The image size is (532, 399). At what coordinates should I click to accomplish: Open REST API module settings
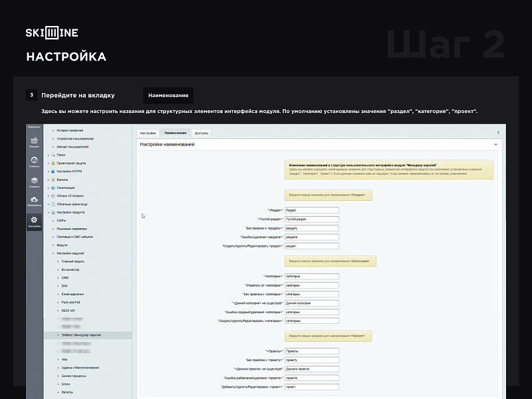(68, 310)
